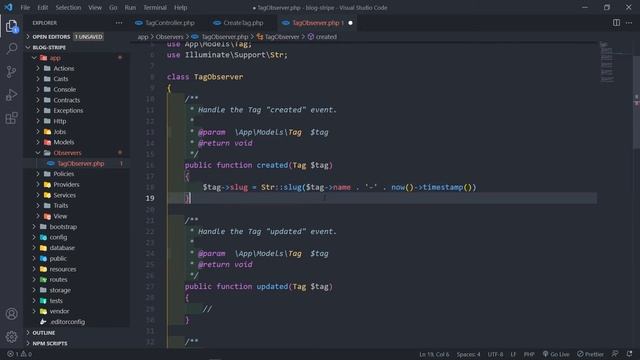Viewport: 640px width, 360px height.
Task: Click the VS Code logo icon
Action: pos(9,7)
